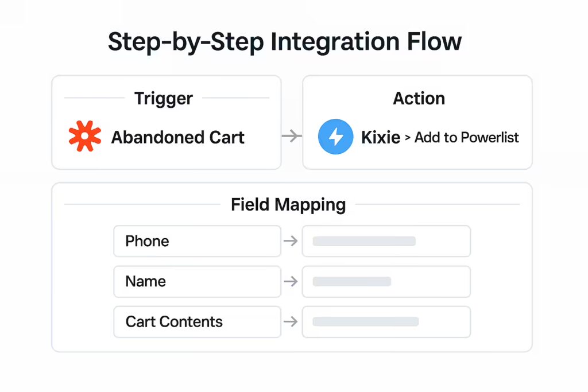Click the blue Kixie lightning bolt icon
Screen dimensions: 588x392
coord(335,137)
